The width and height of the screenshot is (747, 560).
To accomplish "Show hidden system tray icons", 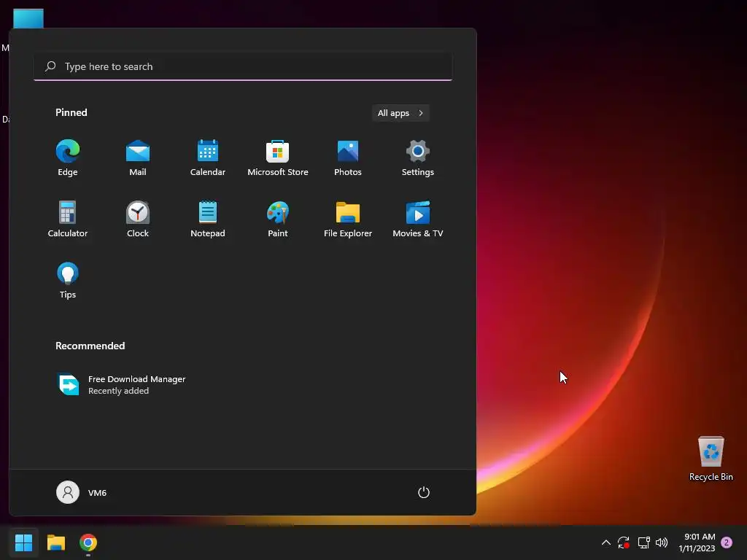I will click(606, 542).
